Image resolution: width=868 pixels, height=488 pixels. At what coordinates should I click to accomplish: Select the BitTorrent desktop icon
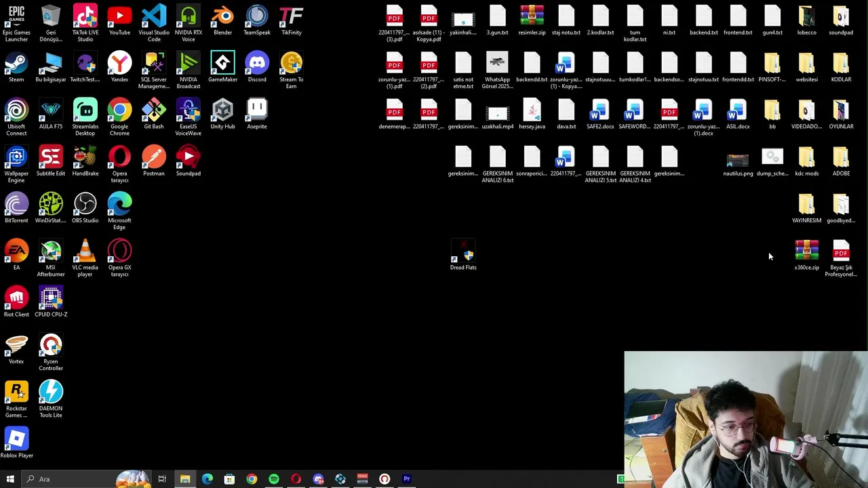pyautogui.click(x=16, y=208)
